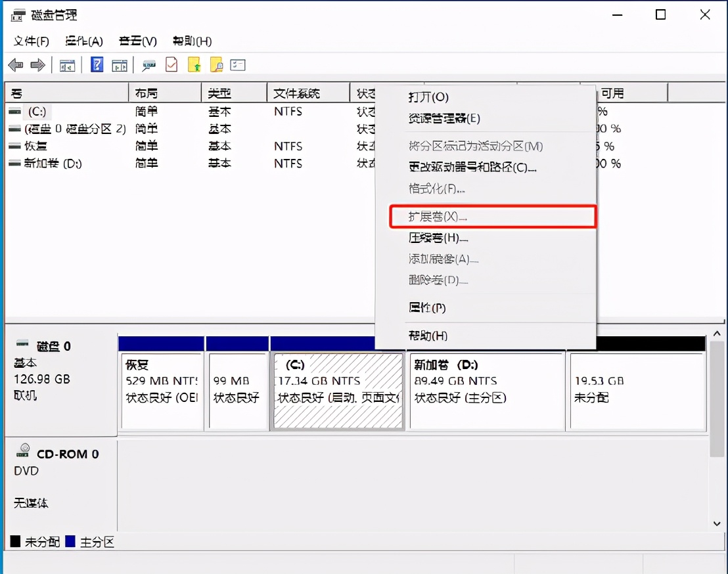Open the 查看(V) menu
Image resolution: width=728 pixels, height=574 pixels.
138,41
